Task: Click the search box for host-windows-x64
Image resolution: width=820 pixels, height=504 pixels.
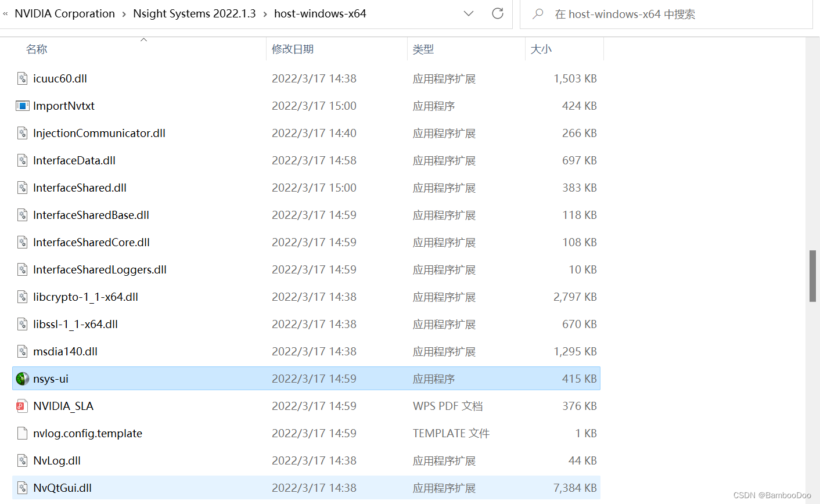Action: click(x=666, y=14)
